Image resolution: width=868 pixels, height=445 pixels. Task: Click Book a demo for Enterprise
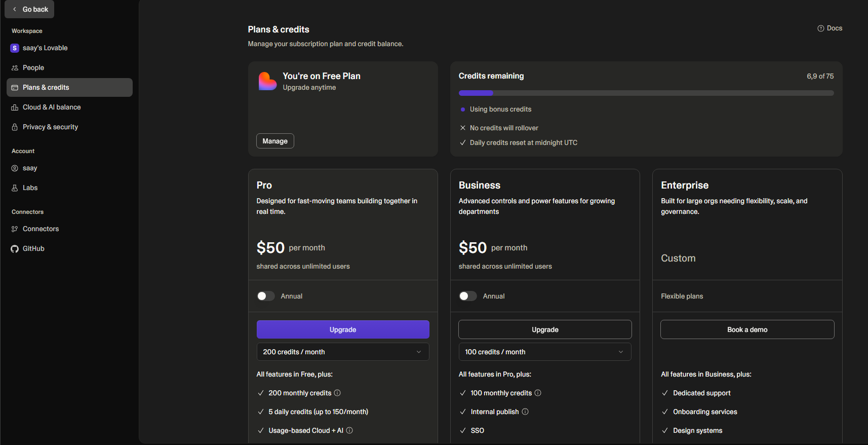[x=747, y=329]
